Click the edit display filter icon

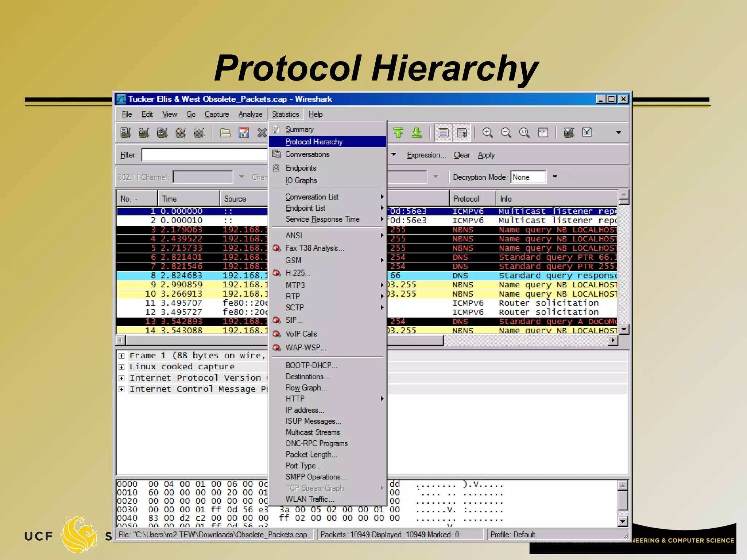587,133
